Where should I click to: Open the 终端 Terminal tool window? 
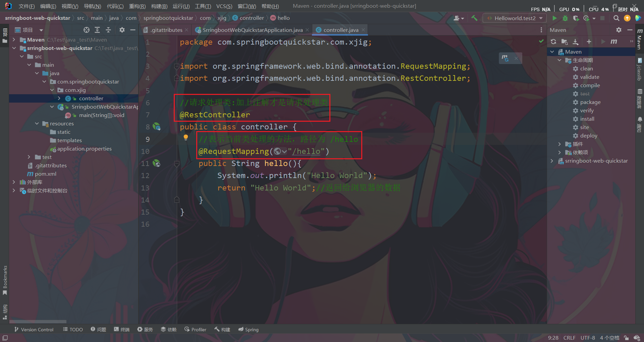point(121,330)
